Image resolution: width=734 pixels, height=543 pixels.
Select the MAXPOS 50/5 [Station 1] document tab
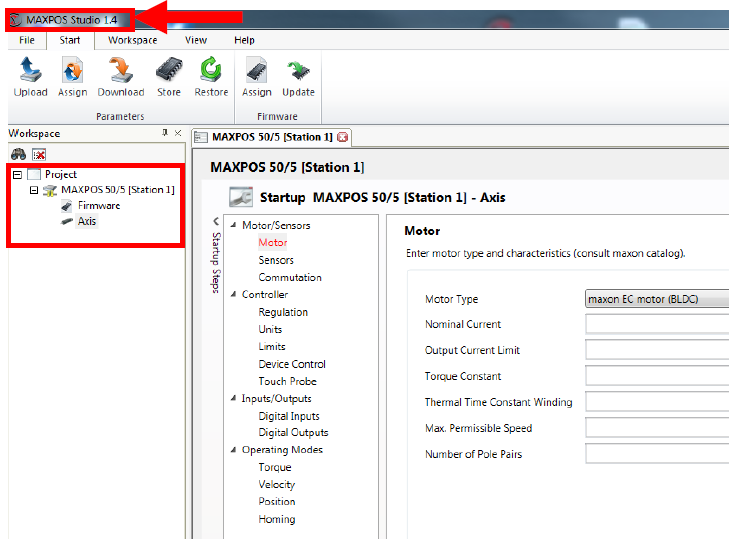point(272,137)
